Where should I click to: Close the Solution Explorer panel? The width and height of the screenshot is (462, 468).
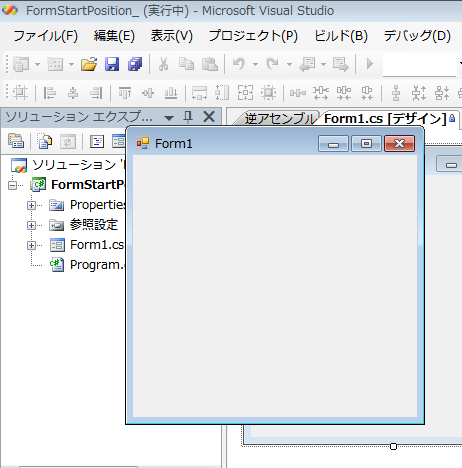pos(209,117)
